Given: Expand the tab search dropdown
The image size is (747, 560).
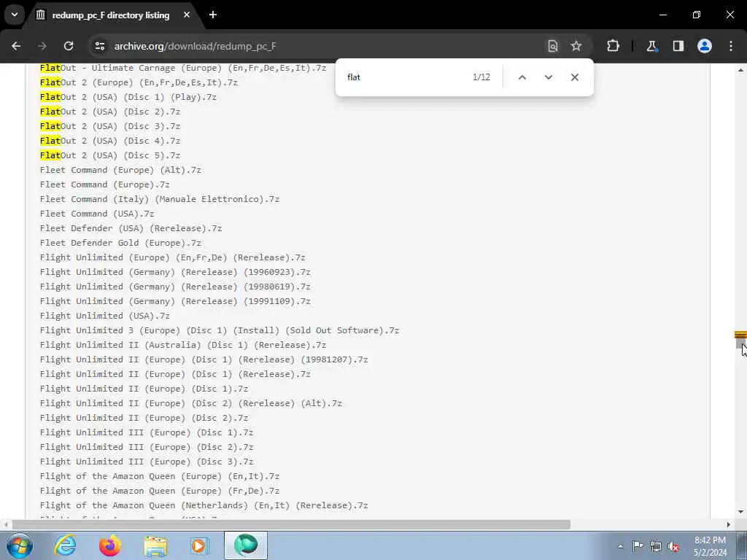Looking at the screenshot, I should [15, 15].
